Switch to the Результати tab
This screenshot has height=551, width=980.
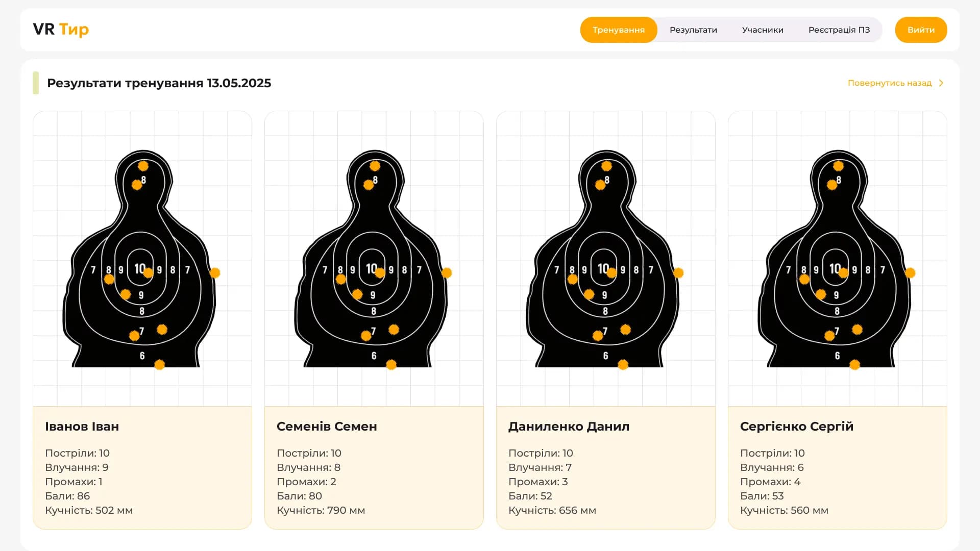[x=693, y=30]
